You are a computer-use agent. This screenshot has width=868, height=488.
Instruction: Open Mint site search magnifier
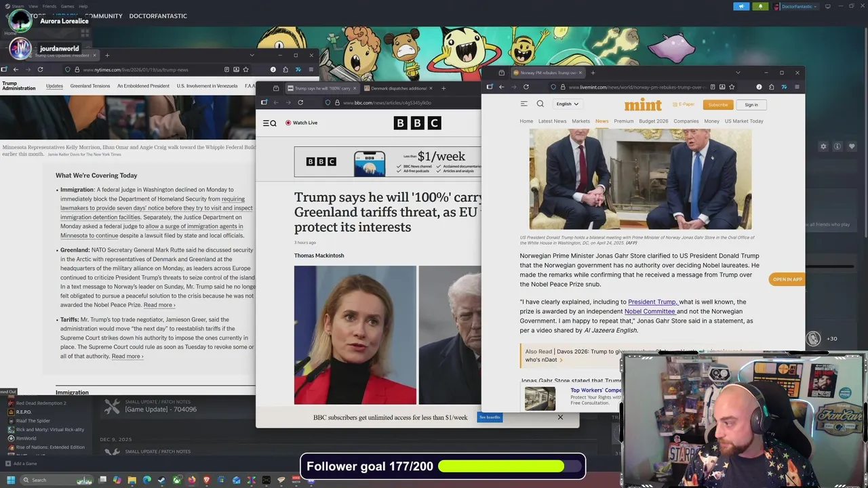[x=540, y=104]
